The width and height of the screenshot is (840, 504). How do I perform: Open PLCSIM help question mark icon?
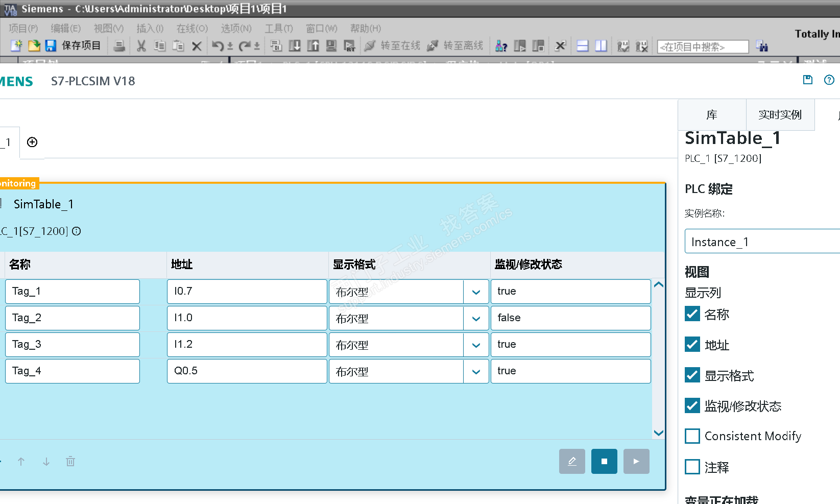[829, 80]
